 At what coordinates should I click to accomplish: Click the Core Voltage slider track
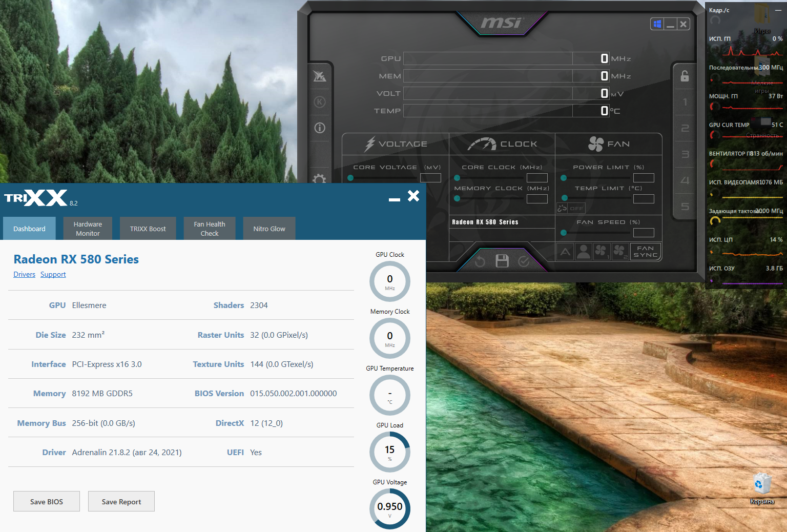pos(383,178)
